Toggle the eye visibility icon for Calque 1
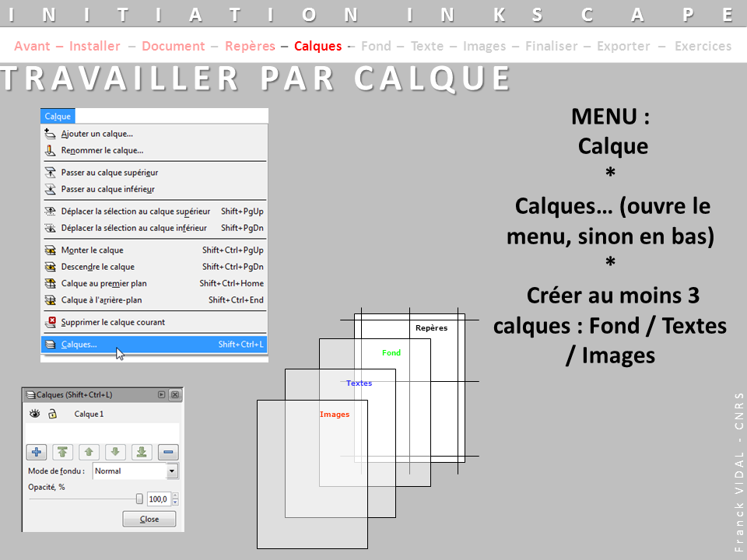This screenshot has height=560, width=747. 35,414
